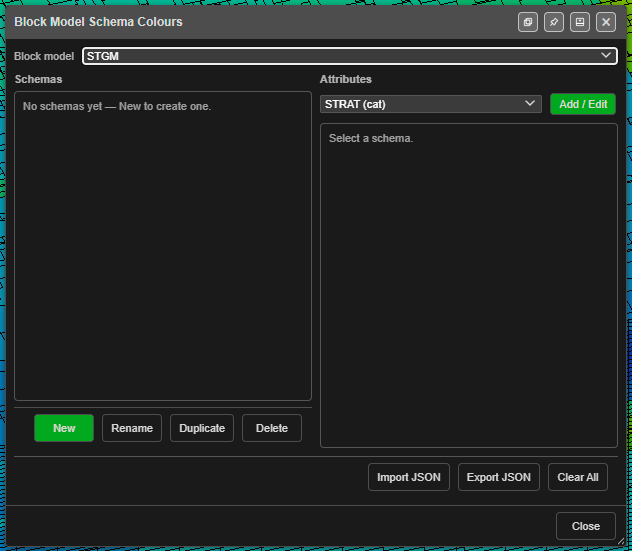The height and width of the screenshot is (551, 632).
Task: Click the Close button at bottom
Action: (586, 526)
